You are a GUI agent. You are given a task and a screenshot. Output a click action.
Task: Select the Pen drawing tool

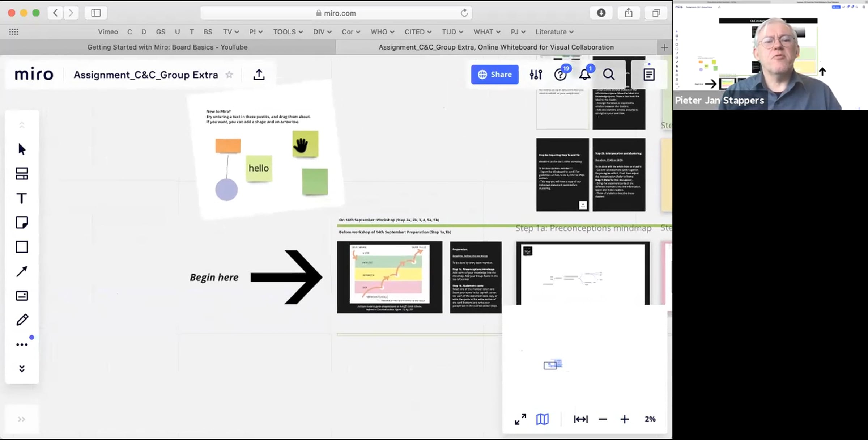coord(22,320)
